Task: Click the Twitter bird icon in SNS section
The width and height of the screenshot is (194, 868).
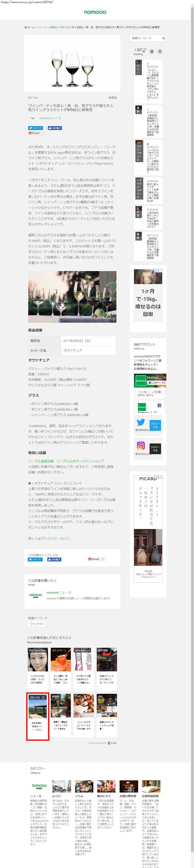Action: (141, 422)
